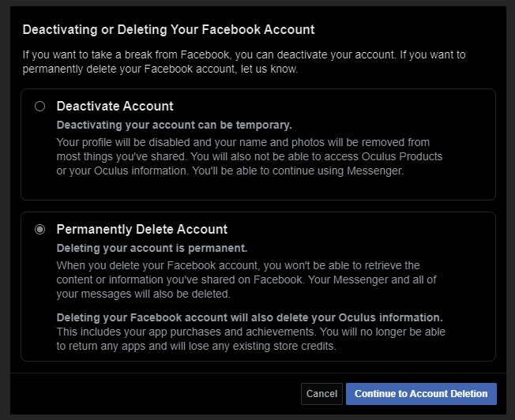Click the dialog title 'Deactivating or Deleting Your Facebook Account'
This screenshot has width=515, height=420.
[168, 30]
